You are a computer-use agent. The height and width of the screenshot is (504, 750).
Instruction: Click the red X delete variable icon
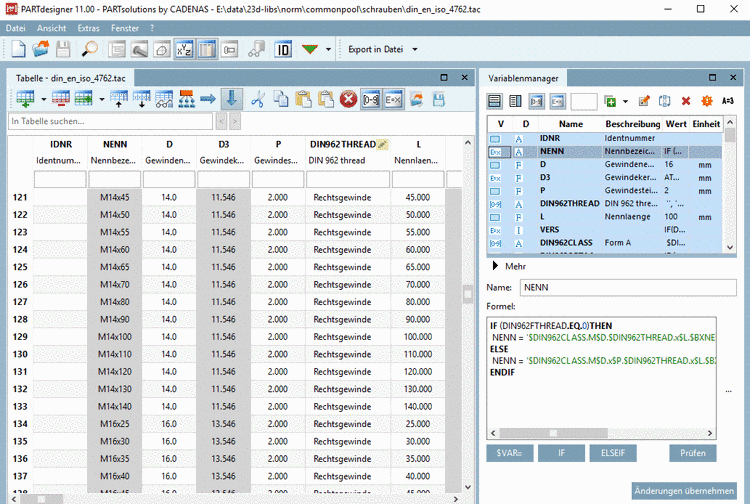tap(686, 101)
